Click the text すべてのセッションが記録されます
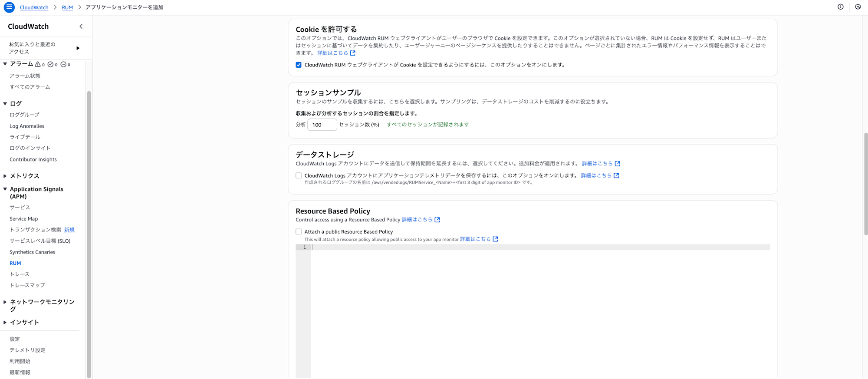 (428, 125)
